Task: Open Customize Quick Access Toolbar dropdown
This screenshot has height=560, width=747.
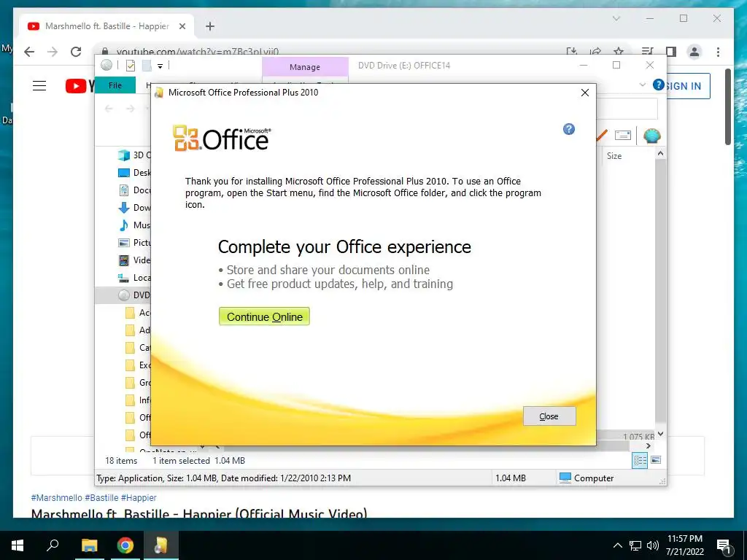Action: (x=160, y=66)
